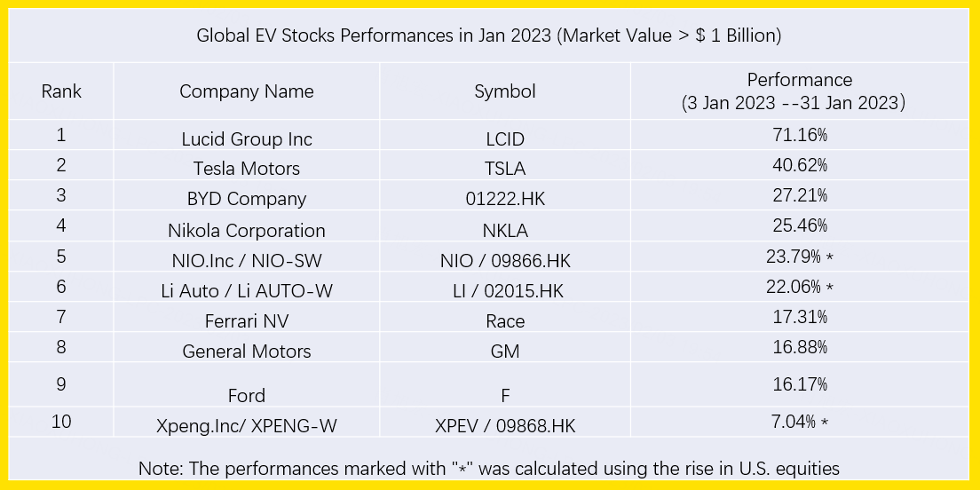This screenshot has height=490, width=980.
Task: Select the 40.62% performance cell
Action: tap(799, 166)
